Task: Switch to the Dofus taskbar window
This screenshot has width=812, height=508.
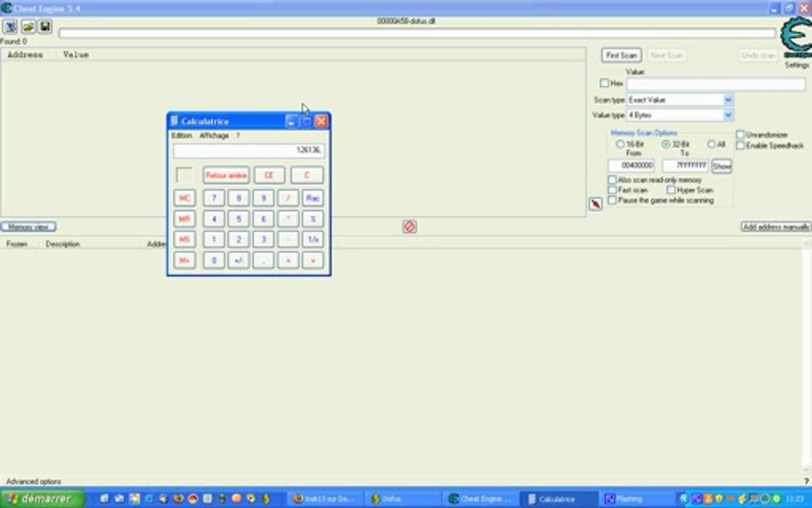Action: [x=402, y=499]
